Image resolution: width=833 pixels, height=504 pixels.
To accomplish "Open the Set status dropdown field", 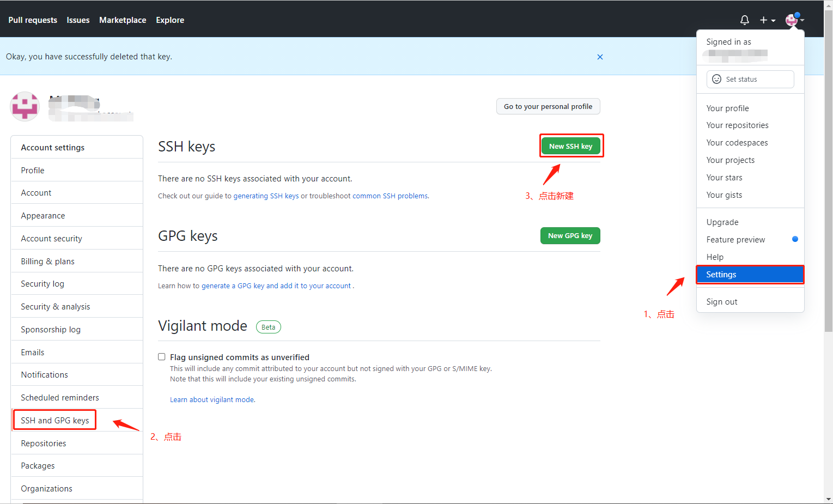I will coord(750,79).
